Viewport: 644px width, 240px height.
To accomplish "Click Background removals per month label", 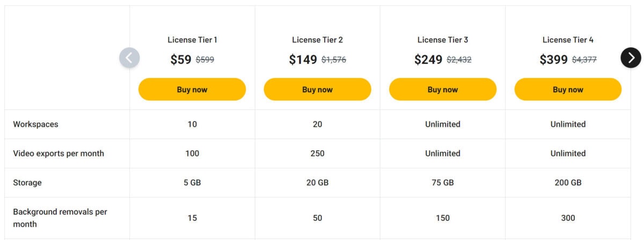I will [60, 218].
